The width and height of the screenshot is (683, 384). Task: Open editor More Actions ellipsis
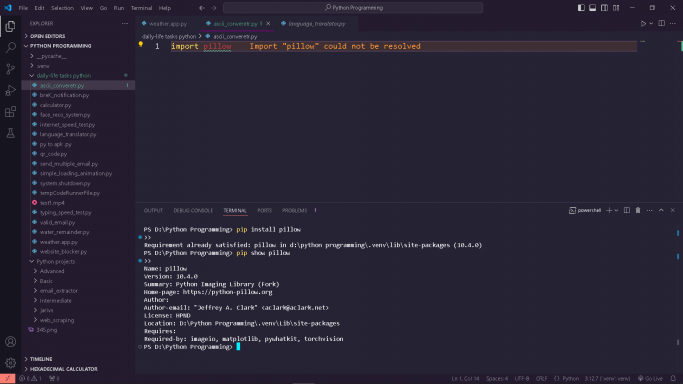(x=673, y=24)
